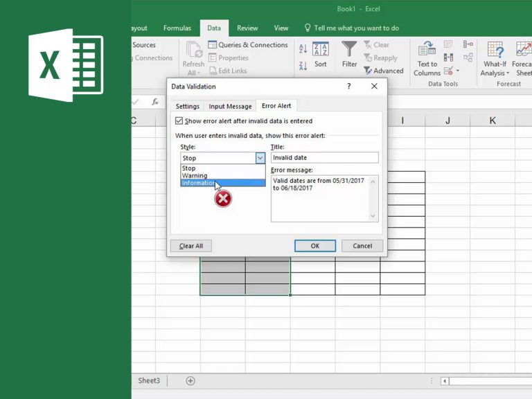Choose Warning from the Style list
Viewport: 532px width, 399px height.
click(195, 176)
